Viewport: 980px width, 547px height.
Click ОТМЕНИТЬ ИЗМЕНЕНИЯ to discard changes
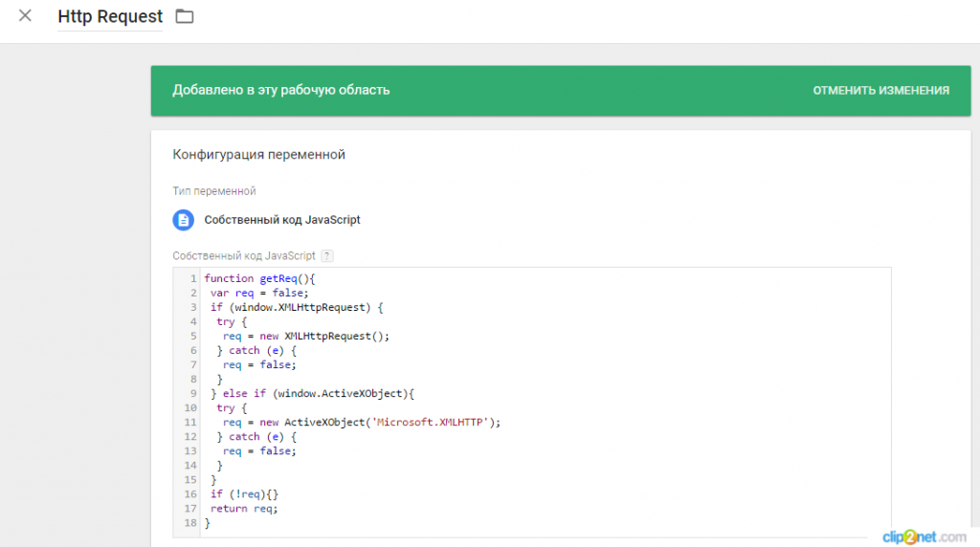point(880,91)
